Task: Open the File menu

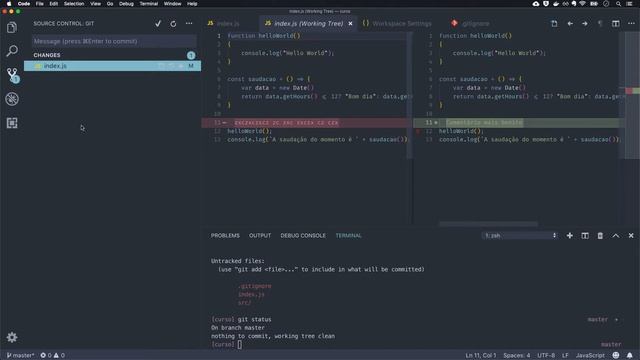Action: 40,4
